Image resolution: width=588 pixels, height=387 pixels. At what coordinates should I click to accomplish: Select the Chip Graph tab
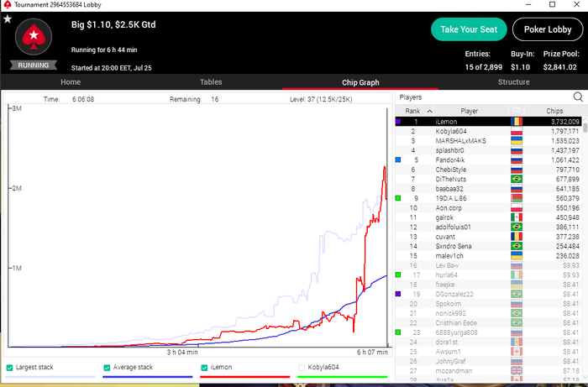coord(360,82)
